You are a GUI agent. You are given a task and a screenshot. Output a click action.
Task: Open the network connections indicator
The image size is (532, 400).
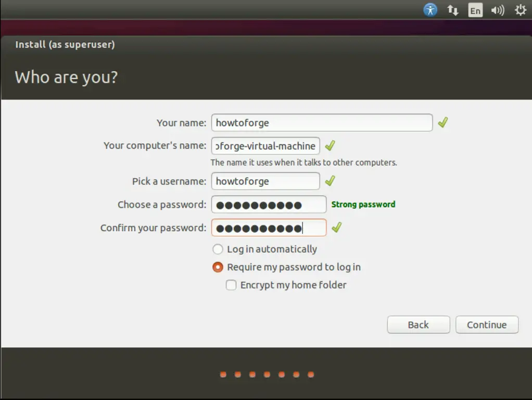coord(452,10)
